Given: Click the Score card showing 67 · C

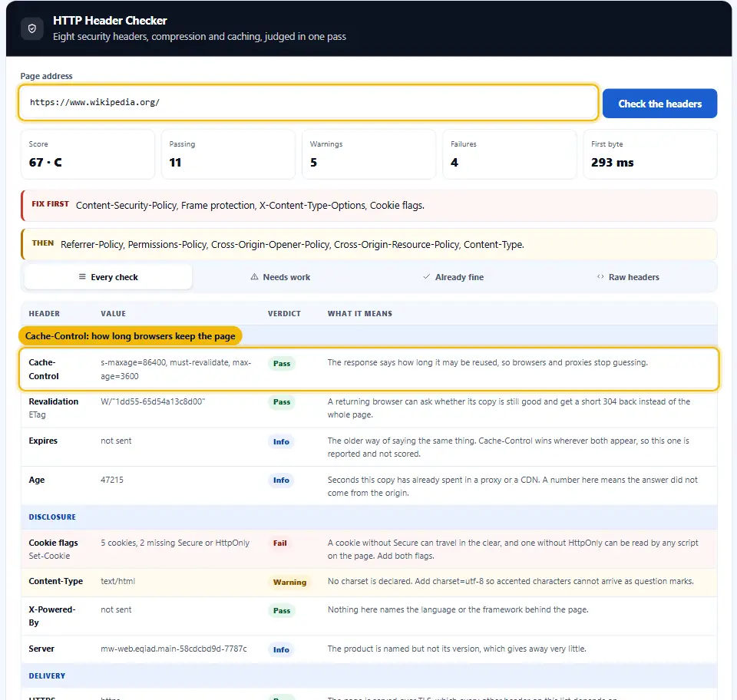Looking at the screenshot, I should 88,154.
